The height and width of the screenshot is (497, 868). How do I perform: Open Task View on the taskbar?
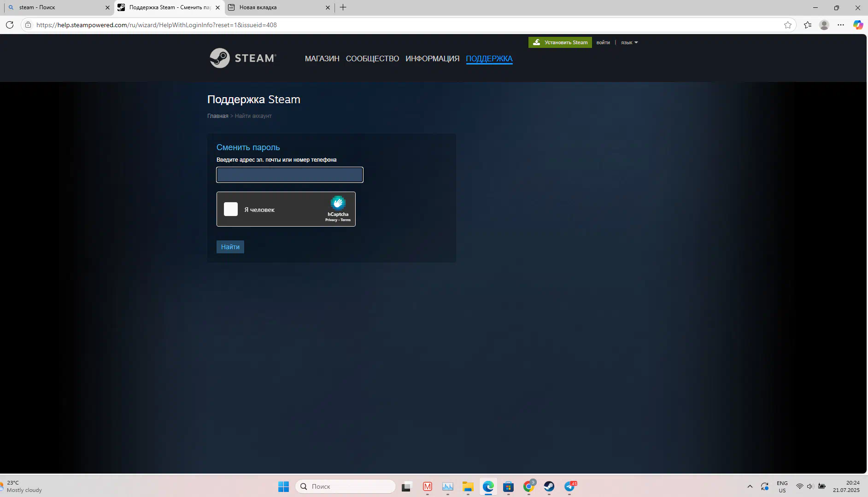(x=406, y=486)
